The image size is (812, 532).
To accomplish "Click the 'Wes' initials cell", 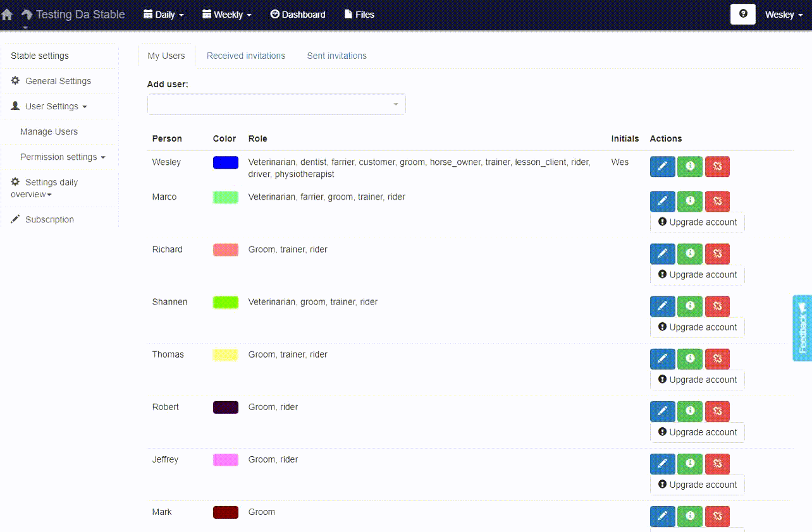I will (620, 162).
